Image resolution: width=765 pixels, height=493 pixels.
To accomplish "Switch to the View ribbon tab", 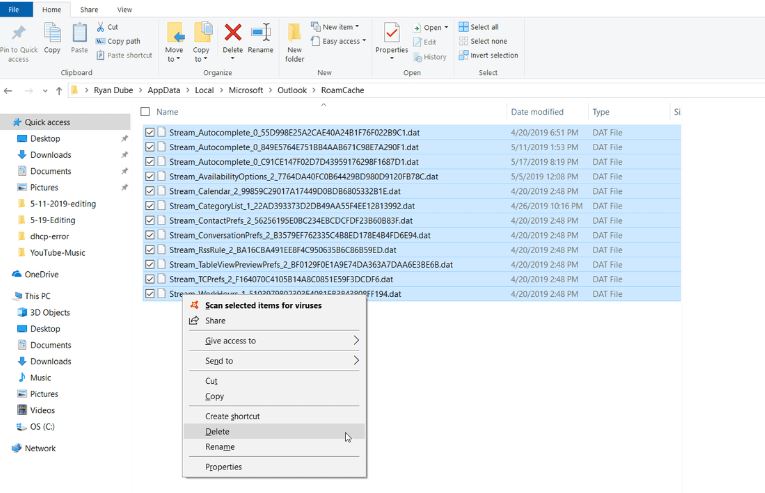I will [124, 9].
